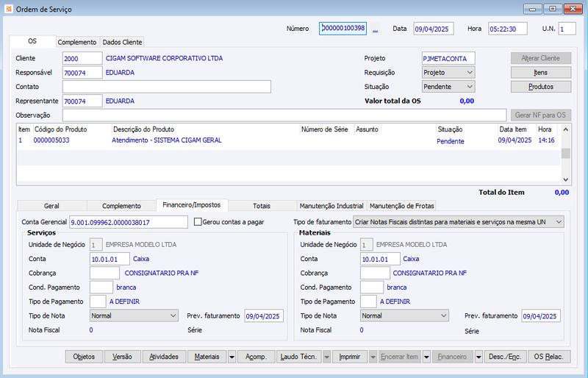Click the Laudo Técn. button

pos(299,357)
